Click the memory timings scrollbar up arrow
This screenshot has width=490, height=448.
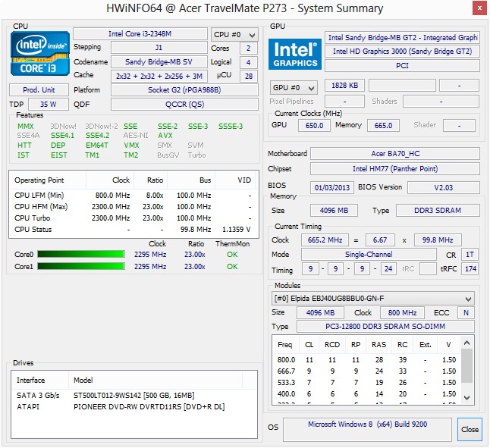pos(466,343)
